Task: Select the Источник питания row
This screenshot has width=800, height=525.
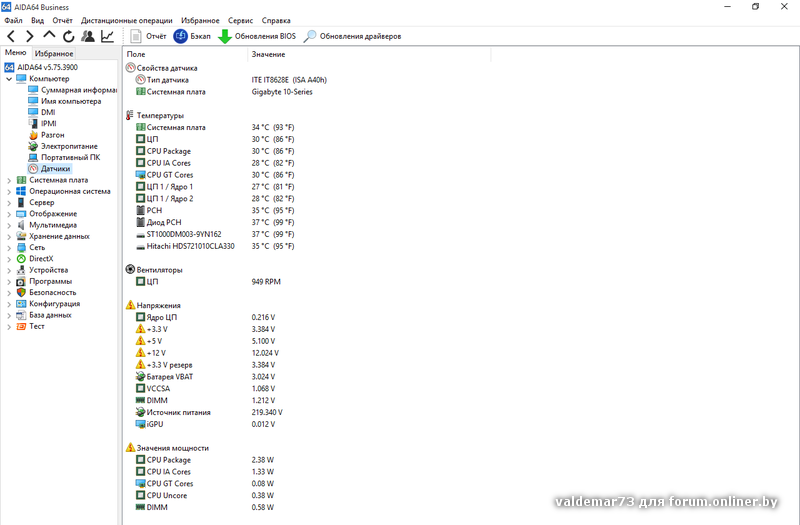Action: [x=209, y=412]
